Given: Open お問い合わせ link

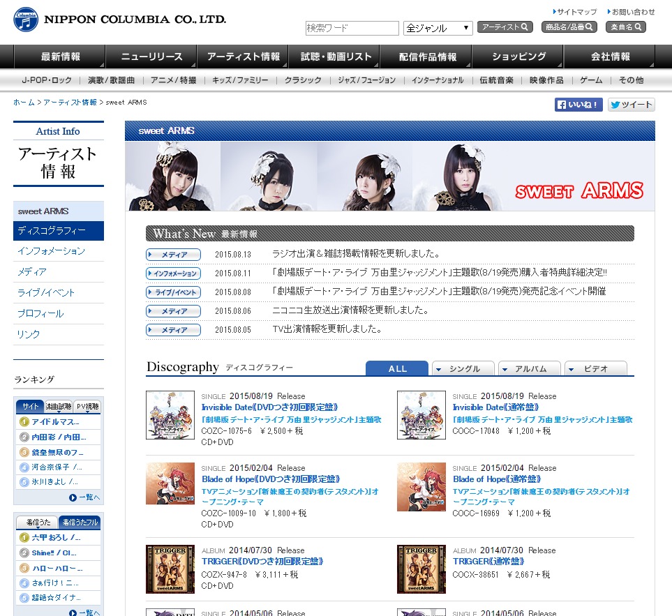Looking at the screenshot, I should tap(631, 12).
